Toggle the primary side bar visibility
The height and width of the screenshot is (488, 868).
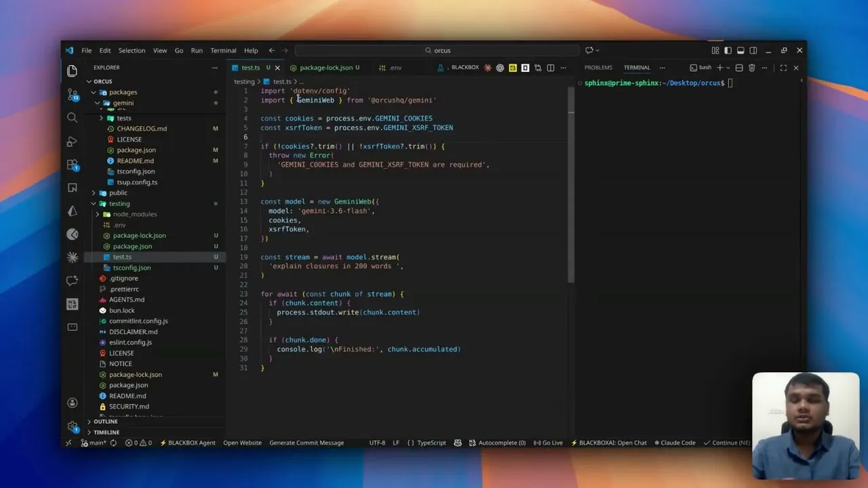728,50
